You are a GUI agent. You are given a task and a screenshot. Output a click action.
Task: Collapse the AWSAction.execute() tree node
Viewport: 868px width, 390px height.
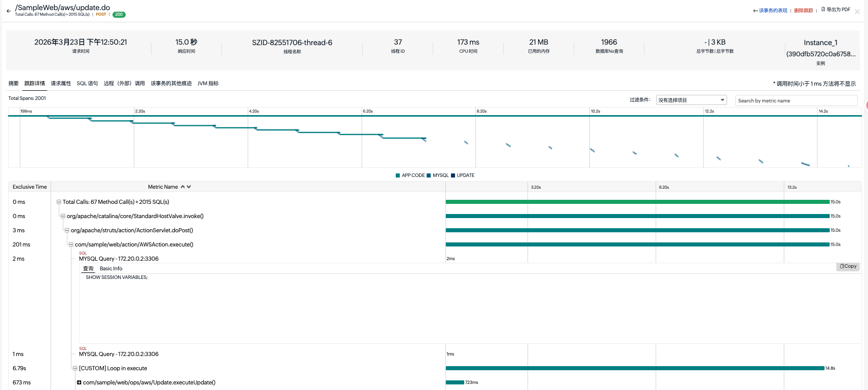(71, 244)
